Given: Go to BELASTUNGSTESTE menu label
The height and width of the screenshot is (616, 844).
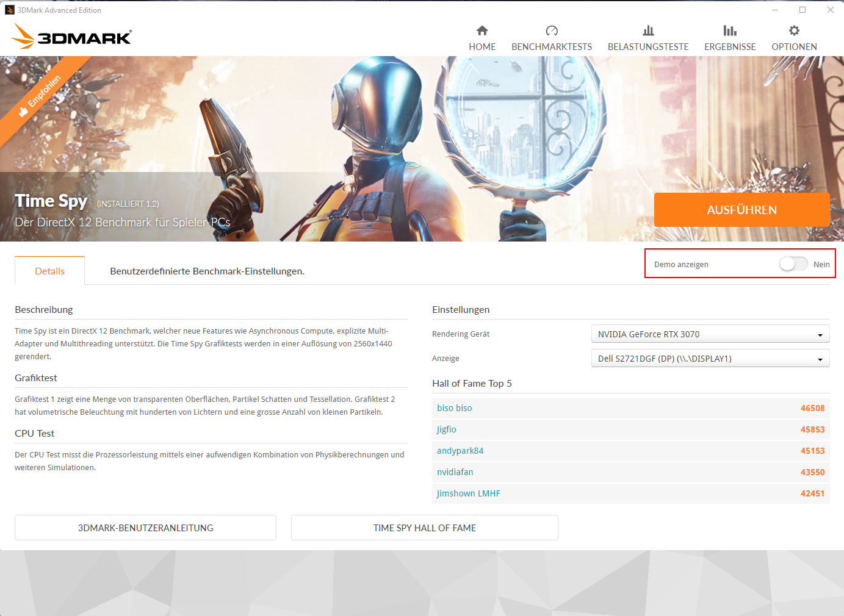Looking at the screenshot, I should (x=648, y=47).
